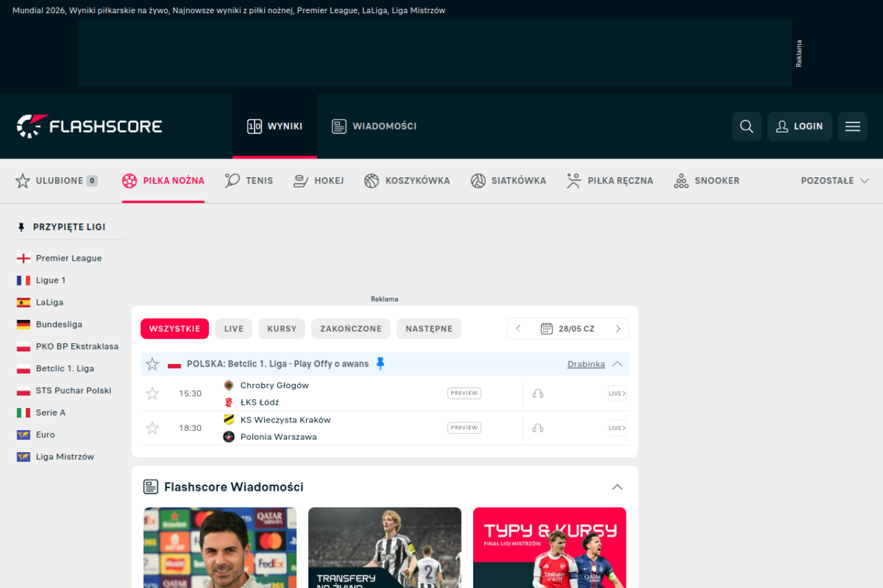
Task: Go to previous day arrow
Action: (x=519, y=329)
